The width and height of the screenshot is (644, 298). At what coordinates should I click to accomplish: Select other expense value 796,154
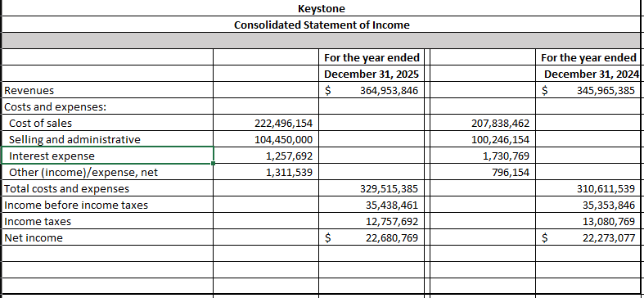(x=483, y=172)
